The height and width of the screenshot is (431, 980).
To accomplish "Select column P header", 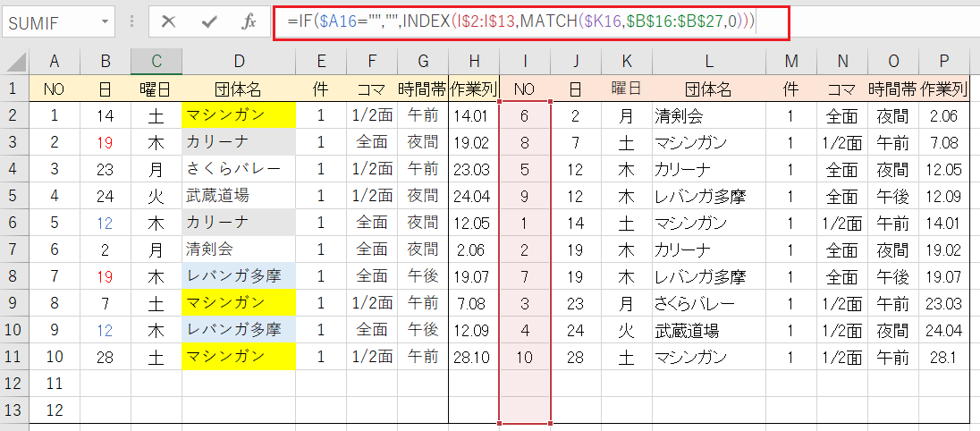I will [x=943, y=61].
